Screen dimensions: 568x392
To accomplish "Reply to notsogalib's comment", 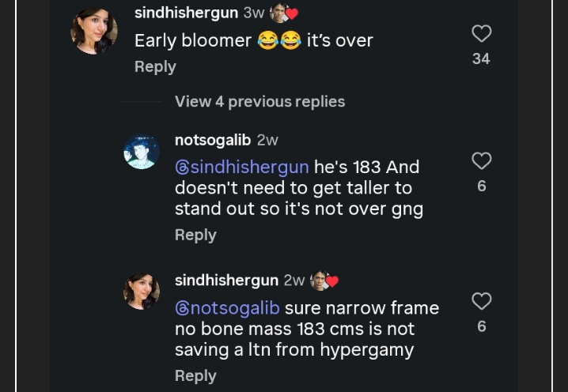I will pos(195,235).
